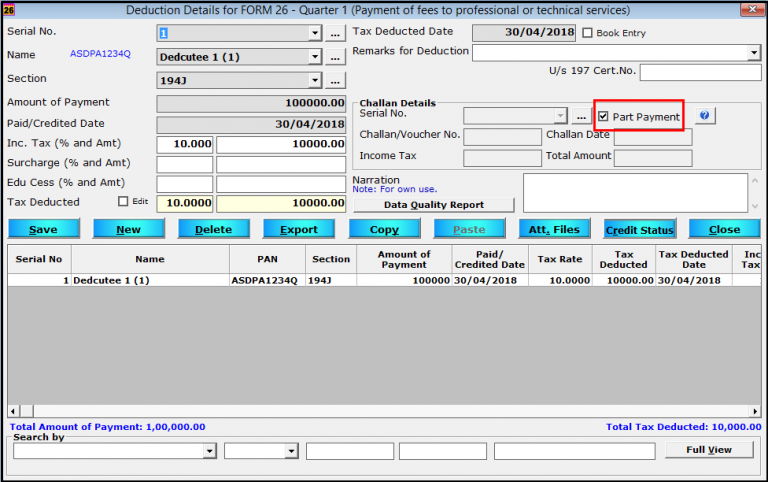The image size is (768, 482).
Task: Click the Name field browse ellipsis button
Action: (x=335, y=57)
